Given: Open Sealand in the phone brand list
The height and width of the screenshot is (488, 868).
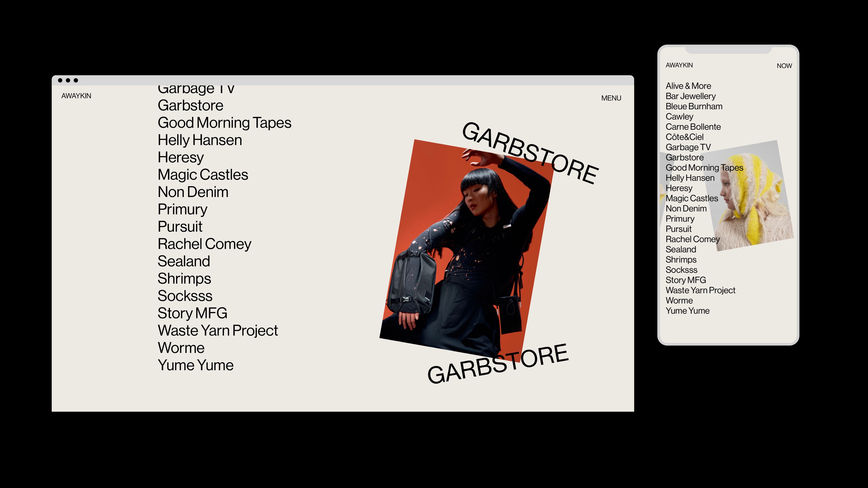Looking at the screenshot, I should (681, 250).
